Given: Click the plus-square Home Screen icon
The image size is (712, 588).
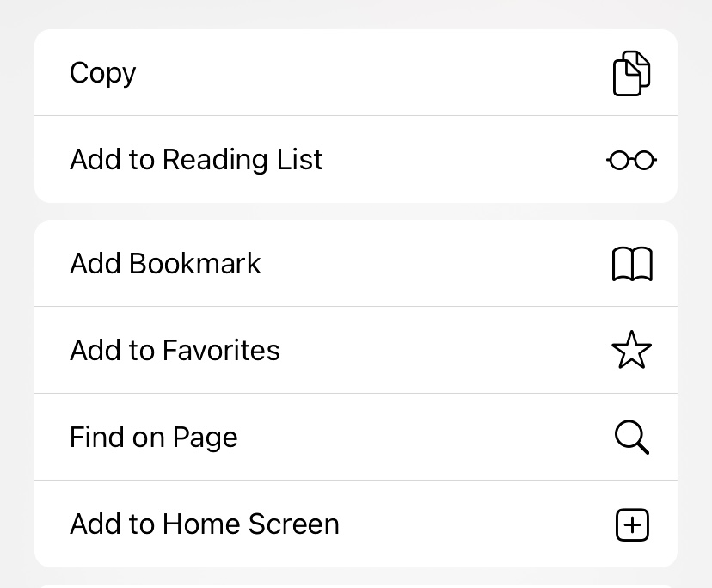Looking at the screenshot, I should 632,524.
